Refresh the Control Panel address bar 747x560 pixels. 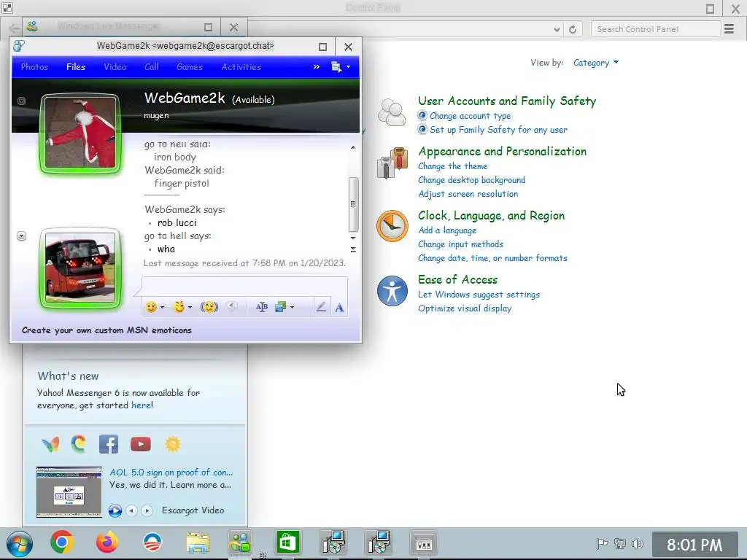pyautogui.click(x=573, y=29)
